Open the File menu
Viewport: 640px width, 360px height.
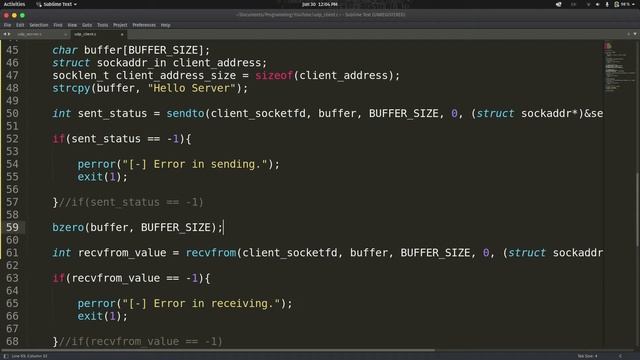[x=7, y=25]
